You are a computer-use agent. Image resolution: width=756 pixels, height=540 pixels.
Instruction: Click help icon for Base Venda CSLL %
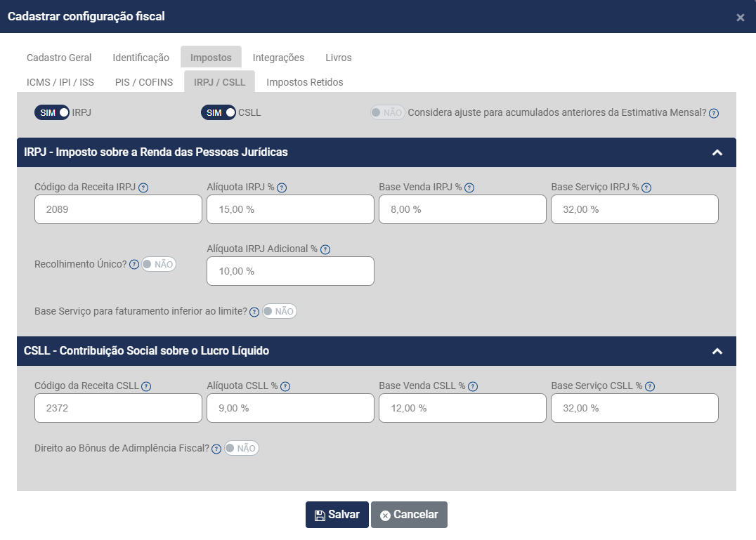click(473, 386)
